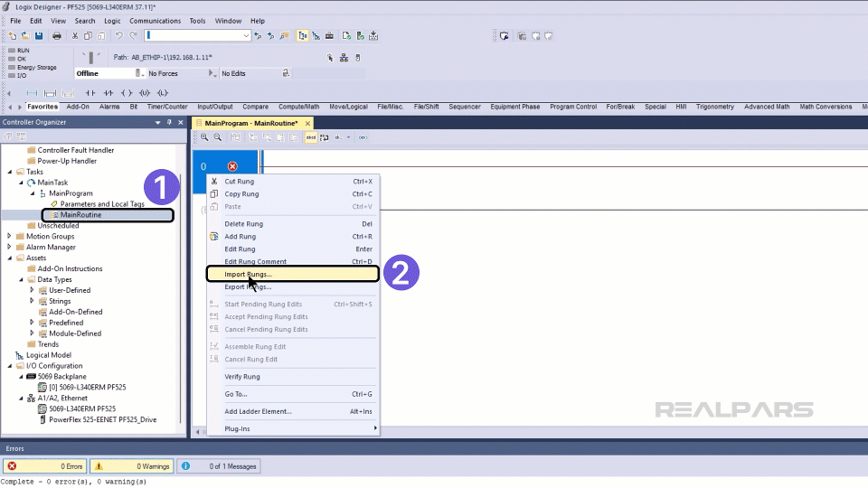868x488 pixels.
Task: Click the Cut scissors toolbar icon
Action: pyautogui.click(x=75, y=36)
